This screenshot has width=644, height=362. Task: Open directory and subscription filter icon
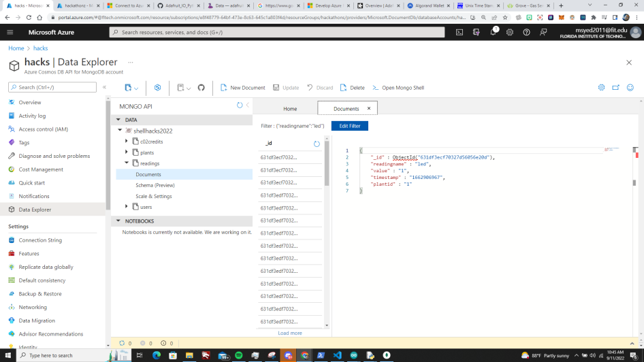[476, 32]
